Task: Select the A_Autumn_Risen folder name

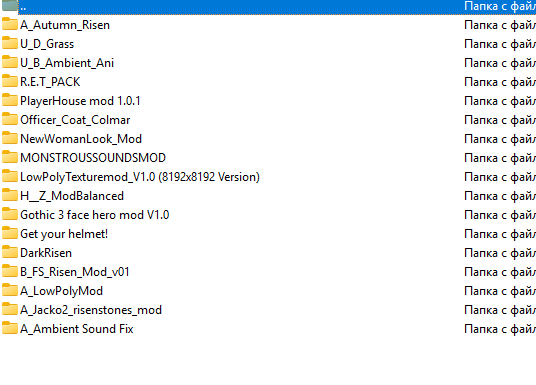Action: (x=65, y=25)
